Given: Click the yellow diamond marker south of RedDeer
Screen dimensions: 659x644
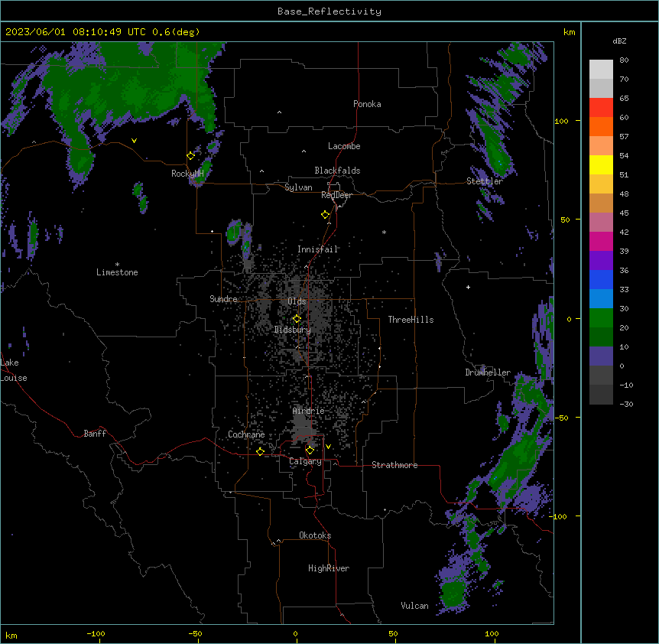Looking at the screenshot, I should (x=325, y=215).
